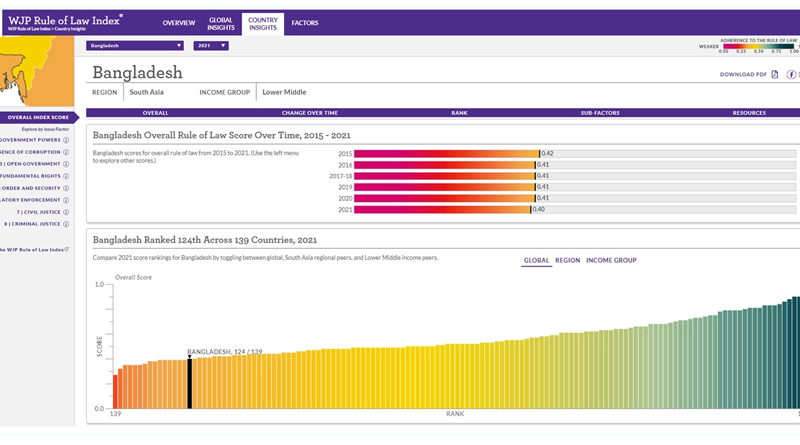The width and height of the screenshot is (800, 445).
Task: Open Fundamental Rights factor
Action: point(30,176)
